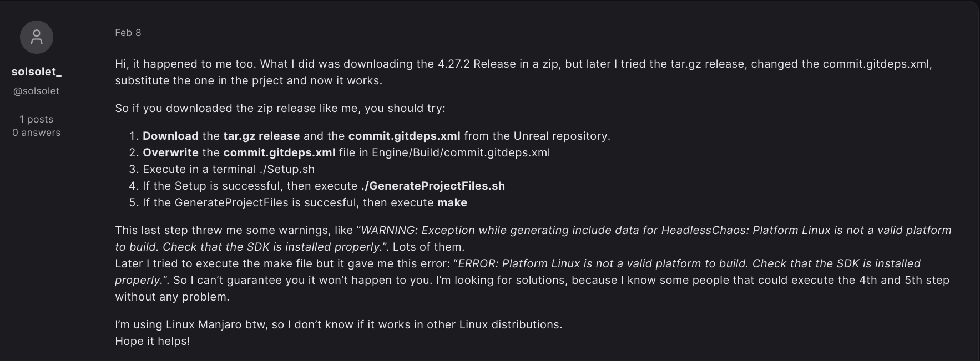Select the @solsolet handle text

pos(37,91)
